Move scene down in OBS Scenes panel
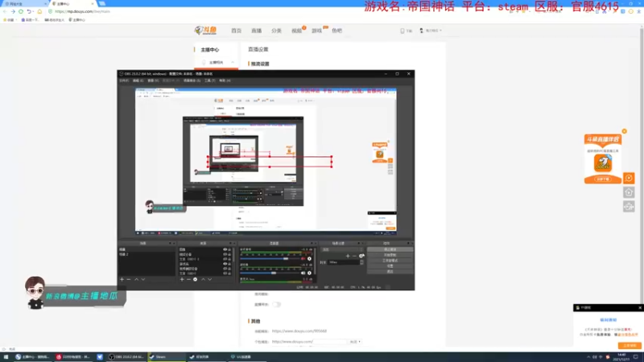The image size is (644, 362). point(143,279)
